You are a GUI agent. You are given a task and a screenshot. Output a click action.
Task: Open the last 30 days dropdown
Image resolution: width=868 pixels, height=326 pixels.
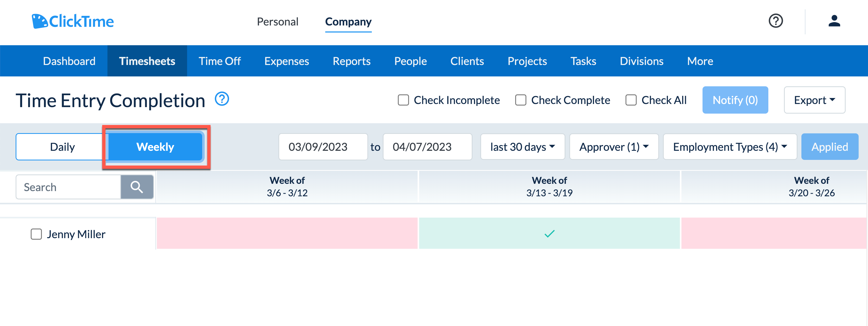pyautogui.click(x=522, y=147)
